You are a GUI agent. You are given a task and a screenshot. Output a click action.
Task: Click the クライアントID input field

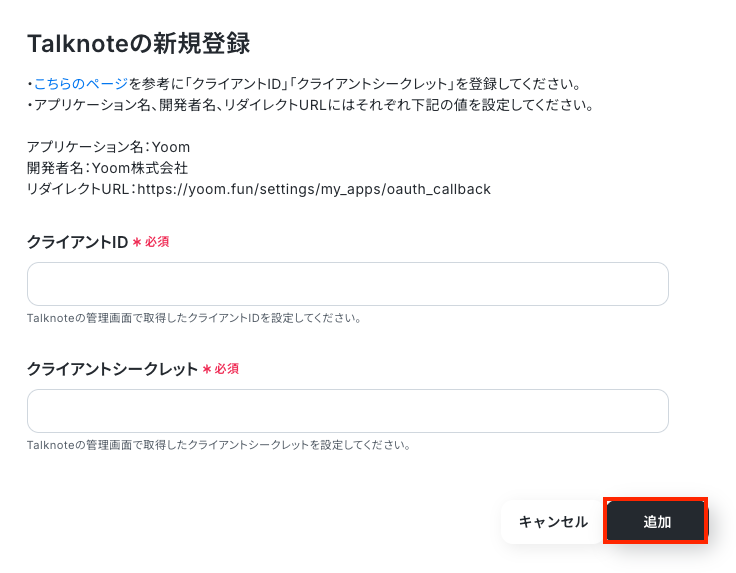[348, 284]
